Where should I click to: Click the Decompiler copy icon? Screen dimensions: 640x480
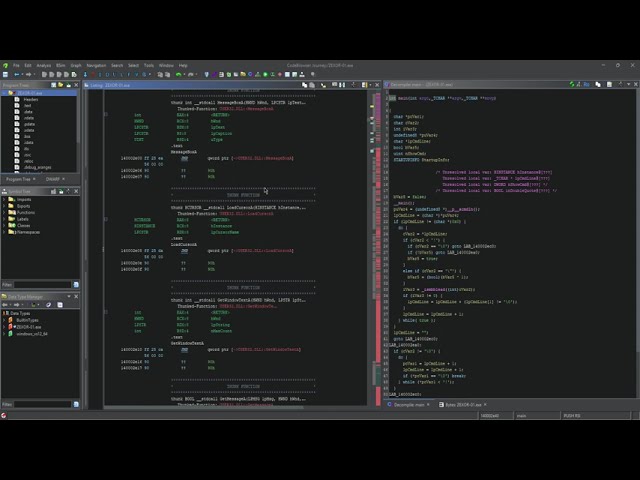click(x=598, y=84)
